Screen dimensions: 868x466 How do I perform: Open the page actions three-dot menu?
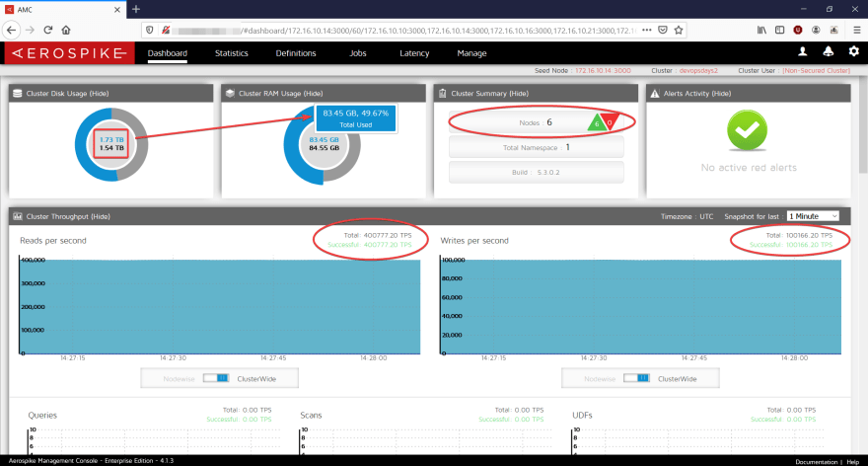(647, 30)
